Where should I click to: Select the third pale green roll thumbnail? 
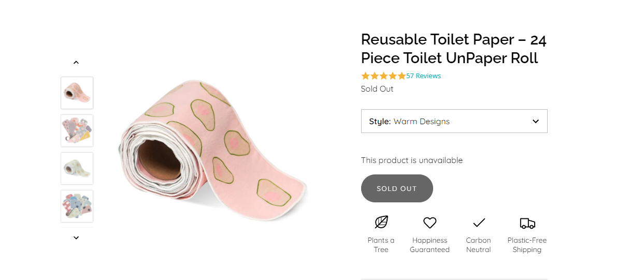coord(77,168)
